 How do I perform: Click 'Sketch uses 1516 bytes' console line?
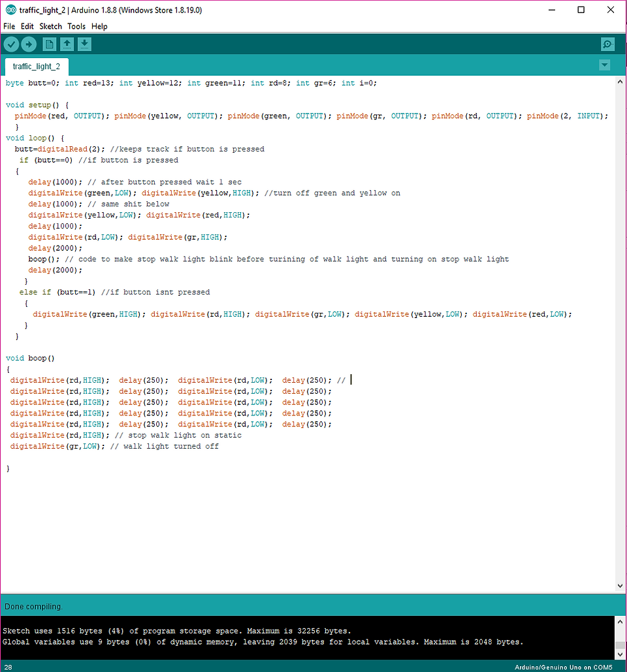point(176,631)
